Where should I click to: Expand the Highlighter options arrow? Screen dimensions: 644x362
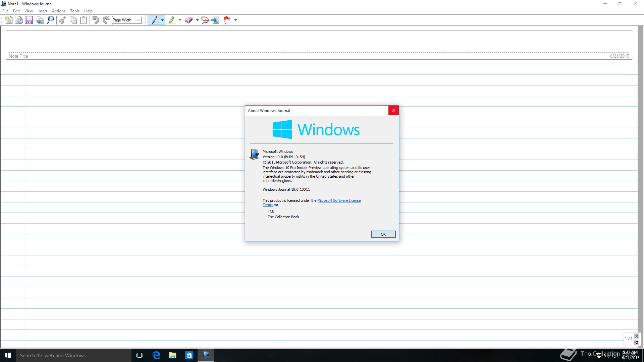(180, 20)
